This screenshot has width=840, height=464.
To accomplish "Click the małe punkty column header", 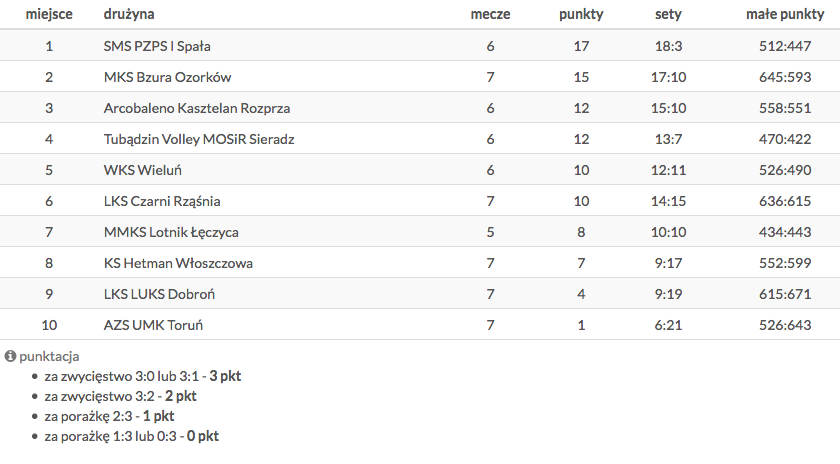I will coord(785,15).
